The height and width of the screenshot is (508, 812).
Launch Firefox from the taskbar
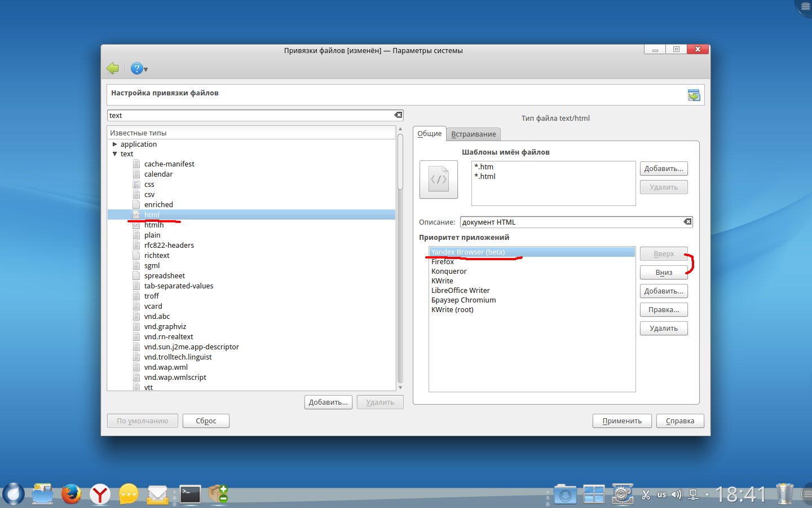pyautogui.click(x=71, y=494)
